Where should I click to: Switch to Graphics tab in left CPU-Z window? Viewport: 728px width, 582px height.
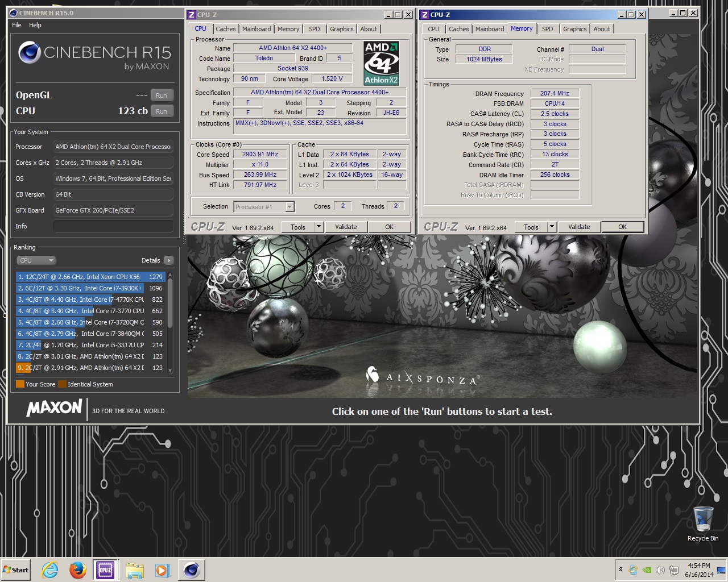tap(341, 29)
